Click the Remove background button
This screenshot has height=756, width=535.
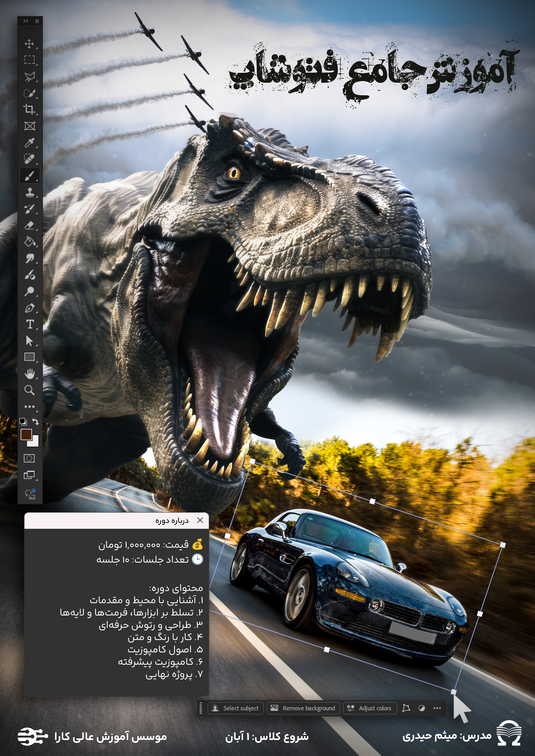[303, 708]
